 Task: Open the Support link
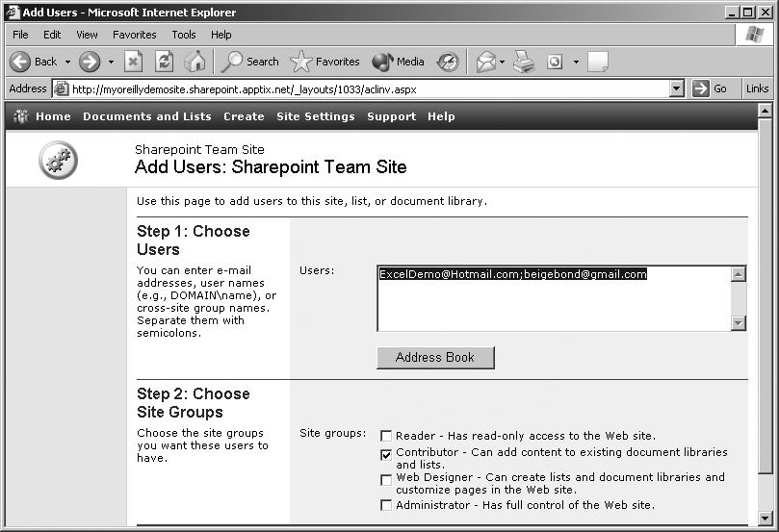point(392,116)
